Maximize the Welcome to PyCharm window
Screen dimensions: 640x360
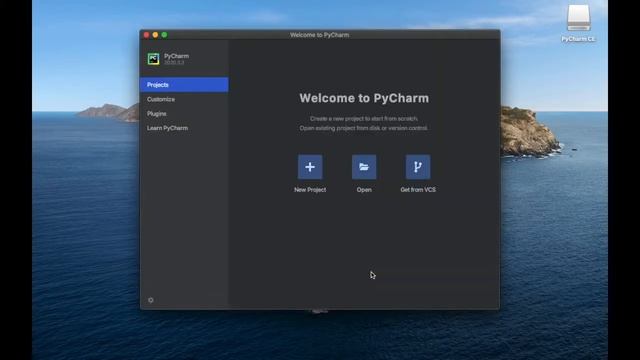click(x=164, y=35)
